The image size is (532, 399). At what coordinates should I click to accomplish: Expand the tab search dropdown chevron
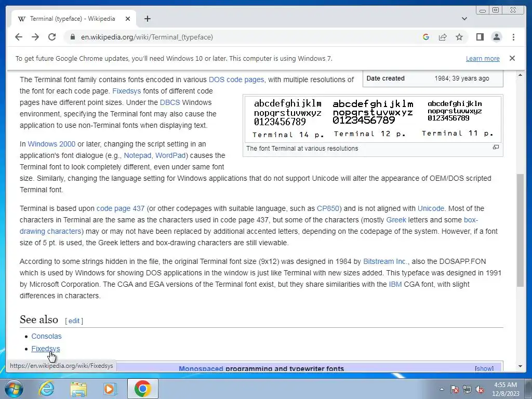coord(464,19)
